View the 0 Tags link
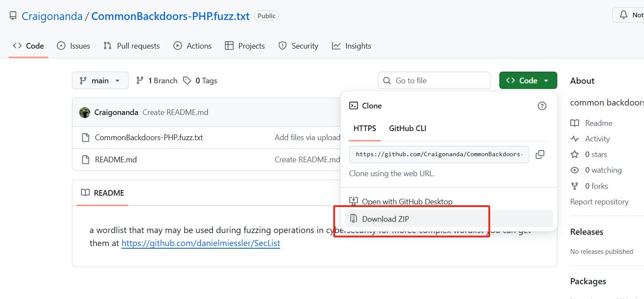 pos(200,81)
